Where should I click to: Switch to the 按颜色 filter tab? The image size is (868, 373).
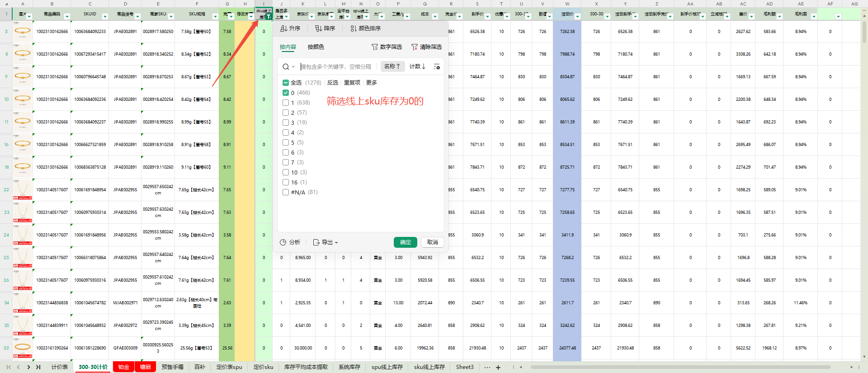coord(316,47)
